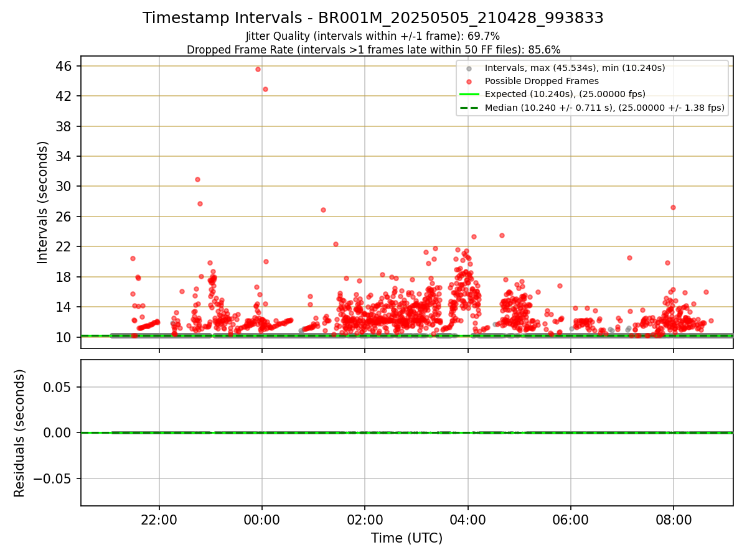Click the x-axis tick label 06:00
747x560 pixels.
tap(571, 520)
